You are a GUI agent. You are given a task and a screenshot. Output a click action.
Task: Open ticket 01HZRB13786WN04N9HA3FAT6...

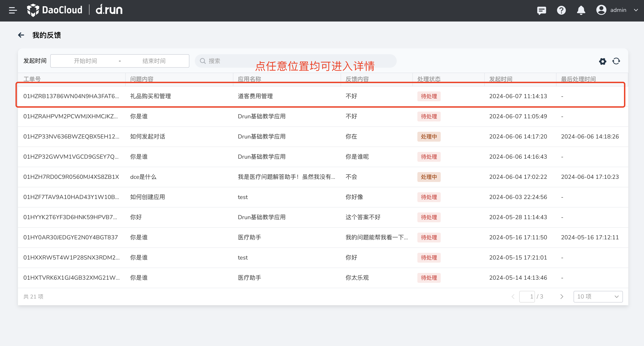(x=71, y=96)
